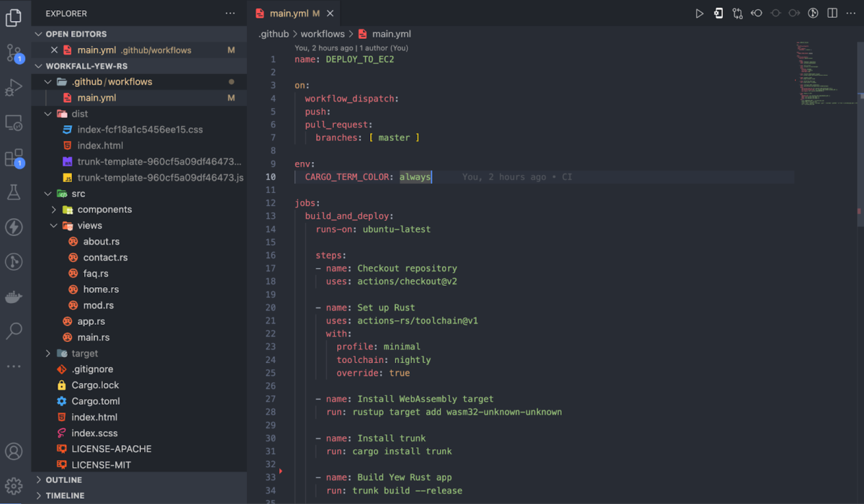The width and height of the screenshot is (864, 504).
Task: Open the Search view
Action: tap(14, 331)
